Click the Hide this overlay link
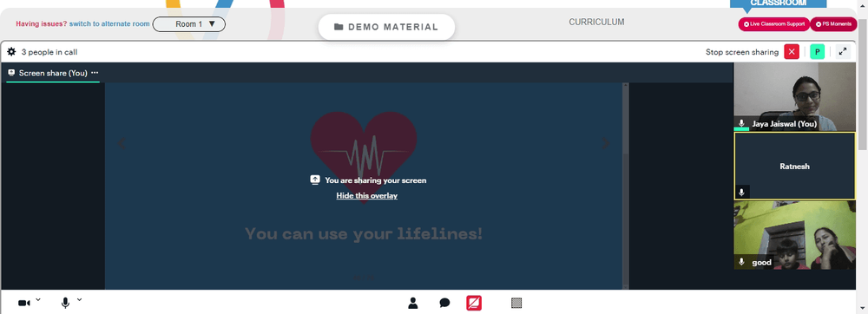The width and height of the screenshot is (868, 314). [x=367, y=196]
